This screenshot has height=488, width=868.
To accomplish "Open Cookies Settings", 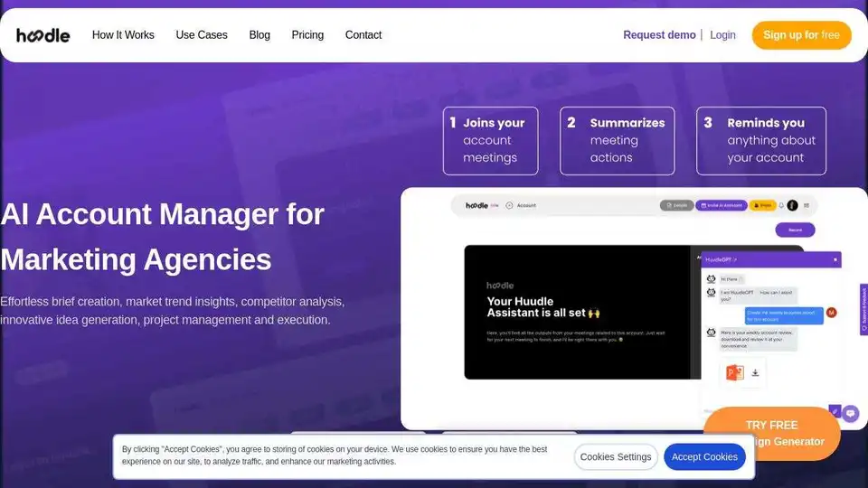I will pos(616,457).
